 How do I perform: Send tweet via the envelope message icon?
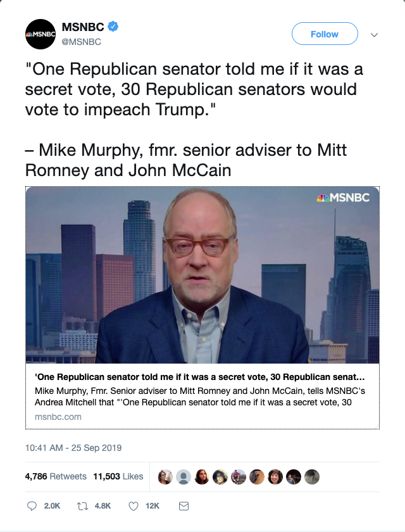(184, 506)
